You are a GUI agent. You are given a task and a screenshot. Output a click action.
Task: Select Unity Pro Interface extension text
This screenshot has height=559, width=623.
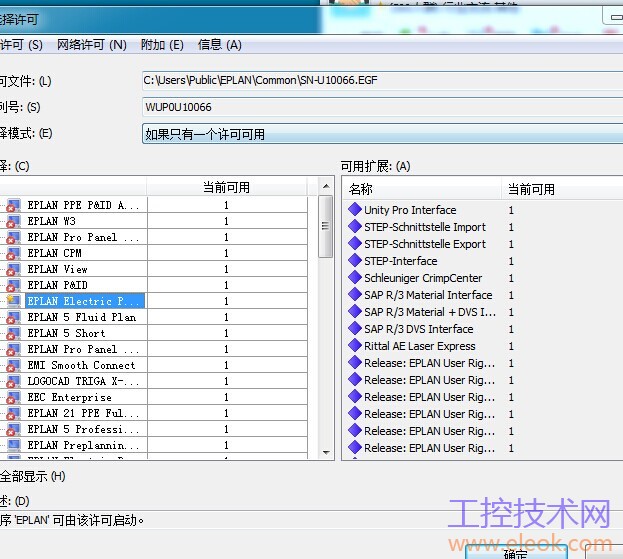pyautogui.click(x=410, y=210)
